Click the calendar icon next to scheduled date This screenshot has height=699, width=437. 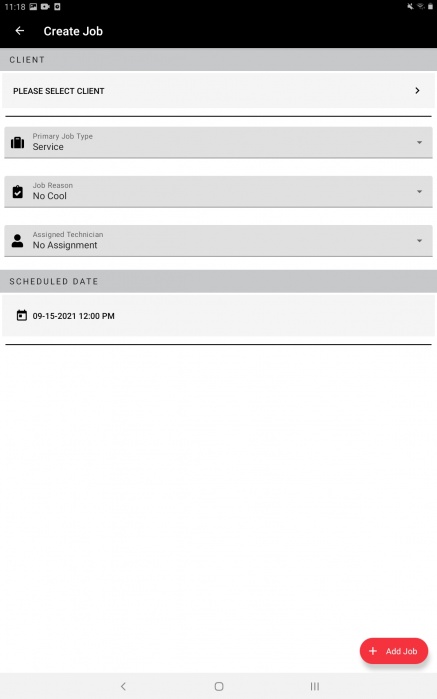coord(21,316)
